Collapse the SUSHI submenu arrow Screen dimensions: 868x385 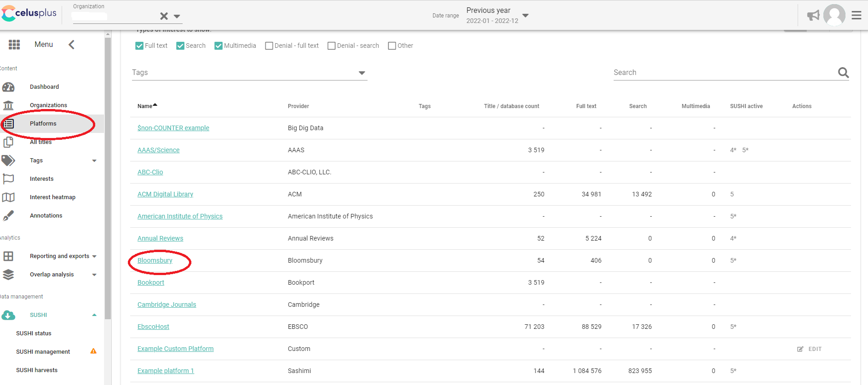coord(94,315)
